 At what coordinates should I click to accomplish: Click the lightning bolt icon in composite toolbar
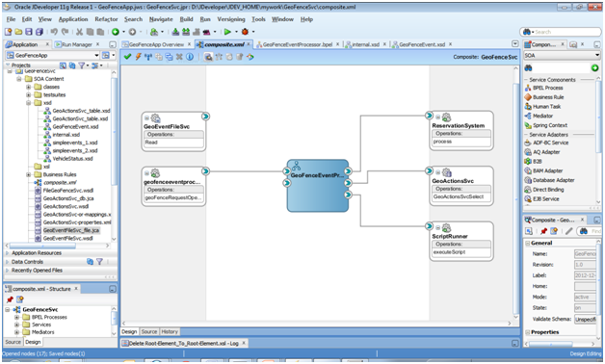[x=138, y=57]
